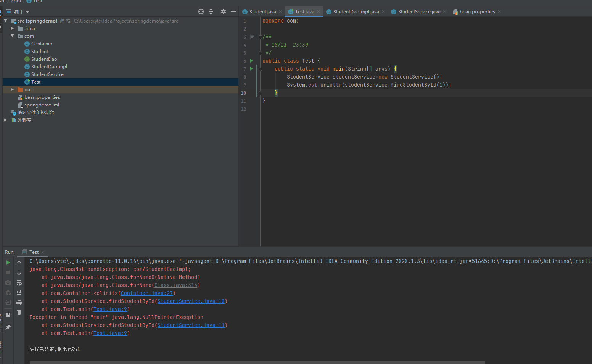Collapse the src springdemo root
The width and height of the screenshot is (592, 364).
coord(5,21)
